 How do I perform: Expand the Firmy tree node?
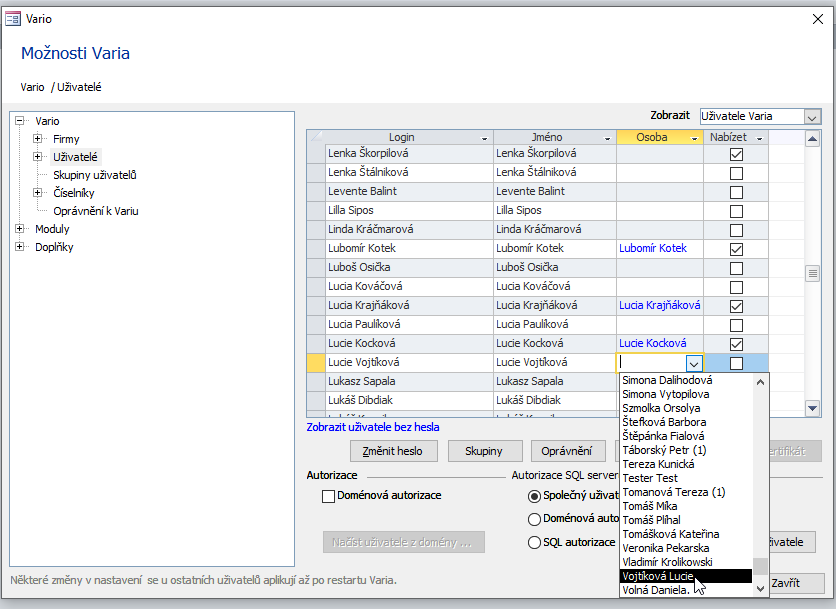click(x=37, y=139)
